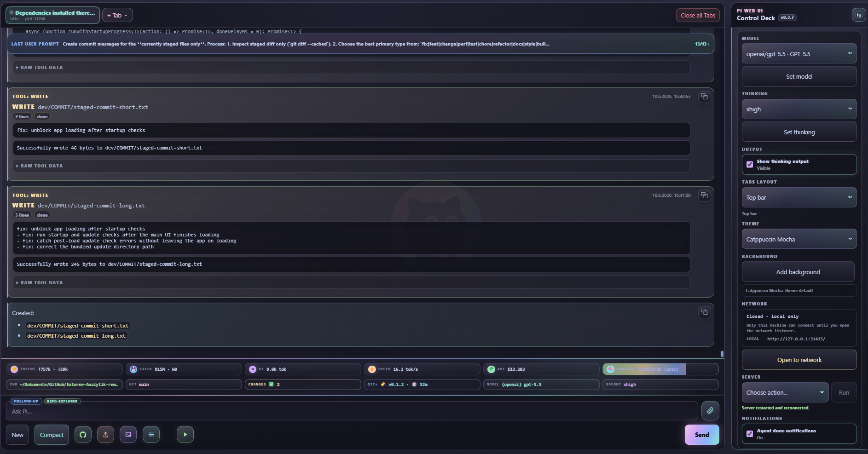Viewport: 868px width, 454px height.
Task: Toggle the Control Deck sidebar panel icon
Action: coord(859,15)
